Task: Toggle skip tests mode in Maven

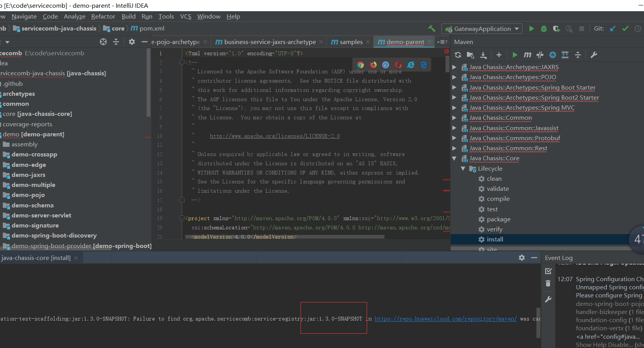Action: (553, 55)
